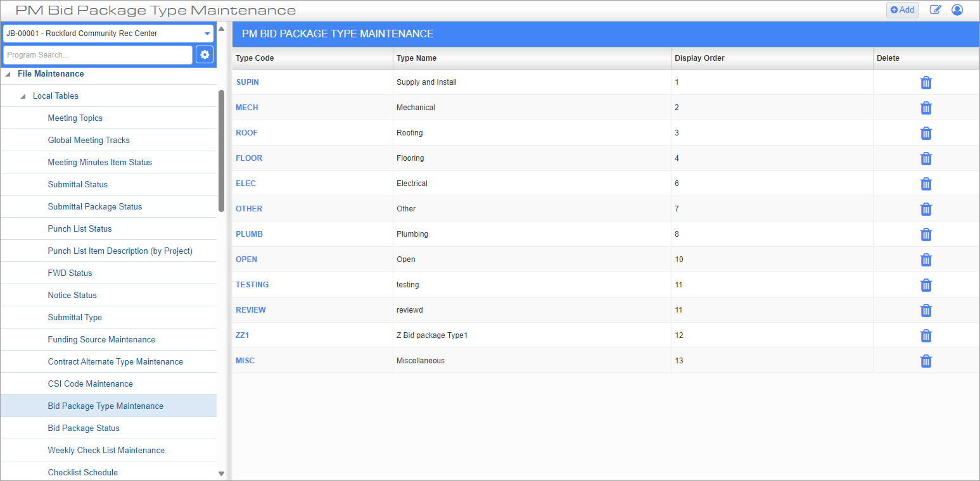
Task: Delete the REVIEW row
Action: coord(926,310)
